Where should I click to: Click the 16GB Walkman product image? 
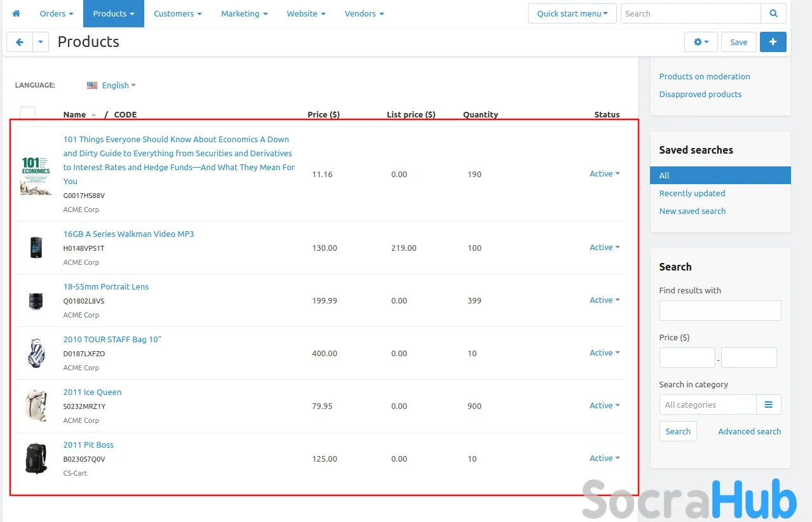tap(36, 248)
